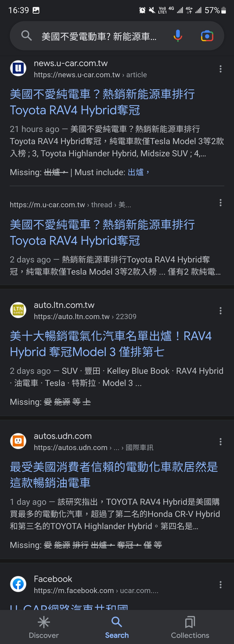Open more options for autos.udn.com result
The height and width of the screenshot is (644, 234).
point(221,441)
